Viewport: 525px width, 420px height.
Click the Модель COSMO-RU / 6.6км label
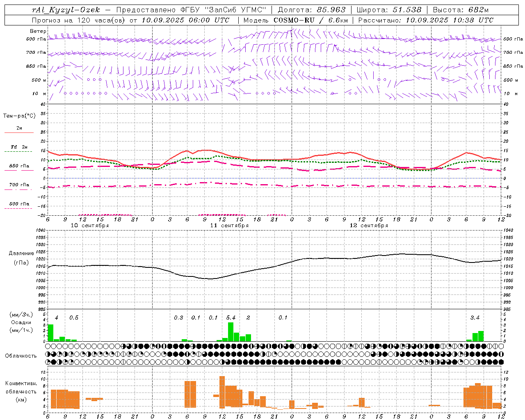(x=296, y=20)
